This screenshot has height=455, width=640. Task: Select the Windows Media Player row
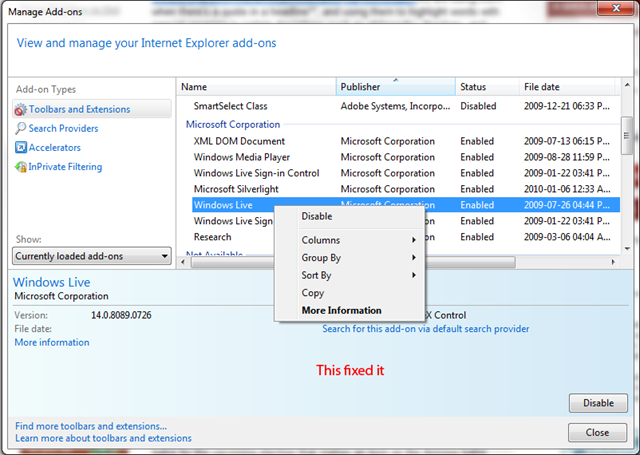click(x=406, y=157)
